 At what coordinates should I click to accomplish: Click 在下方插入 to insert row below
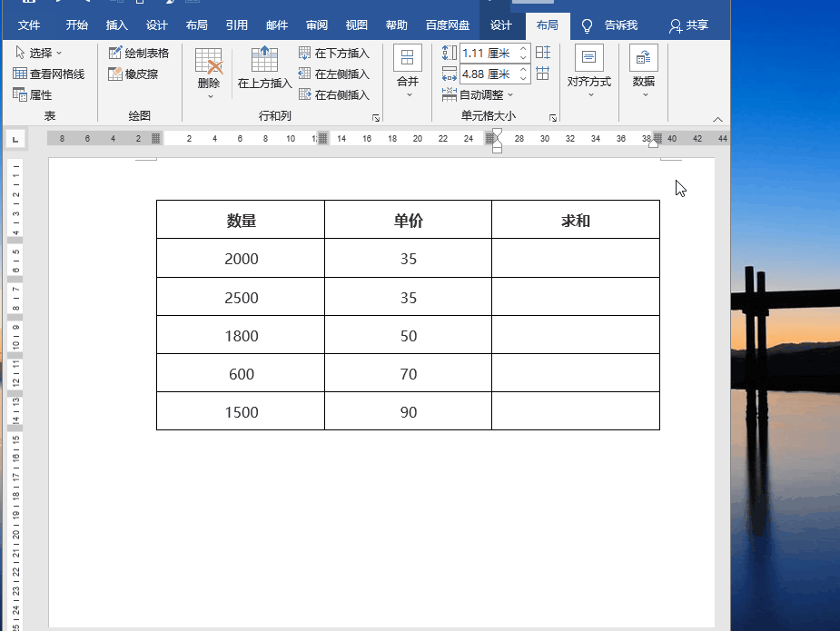[334, 53]
